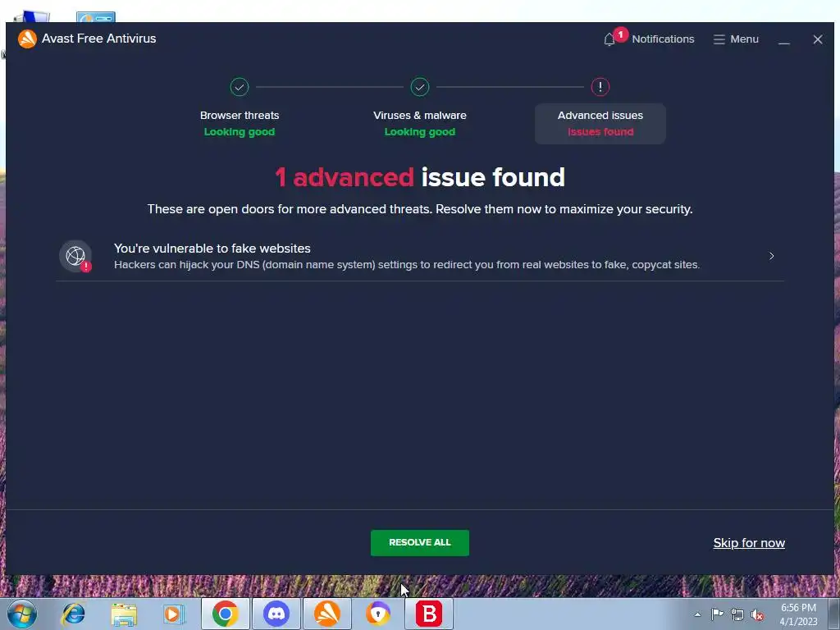Open Action Center flag tray icon

click(717, 614)
